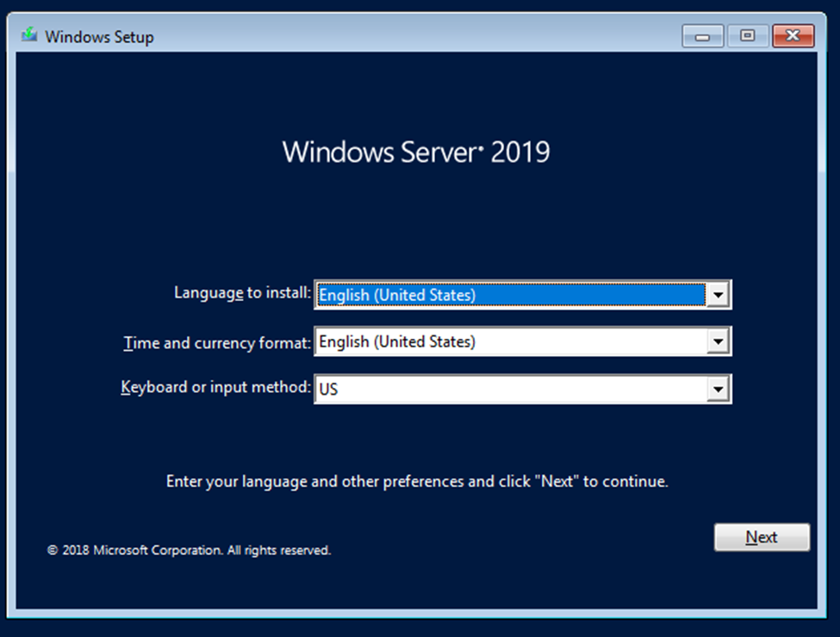Click Next to continue setup
Viewport: 840px width, 637px height.
click(x=762, y=537)
